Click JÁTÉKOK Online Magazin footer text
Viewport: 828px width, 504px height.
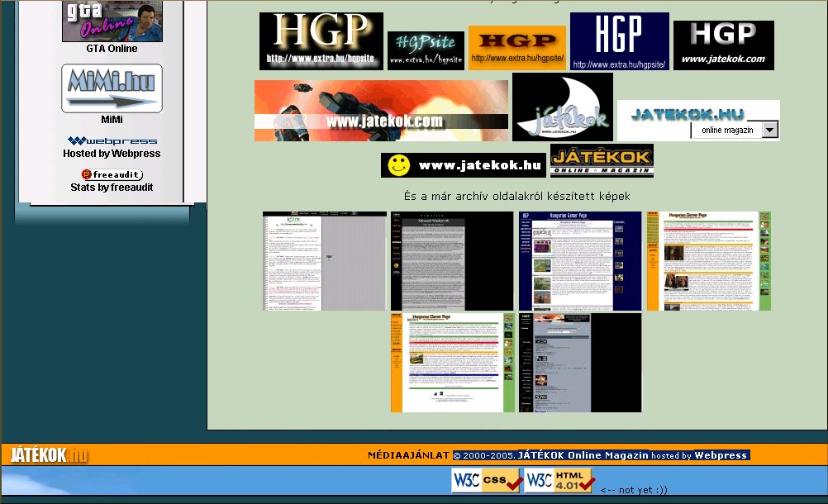click(x=583, y=455)
